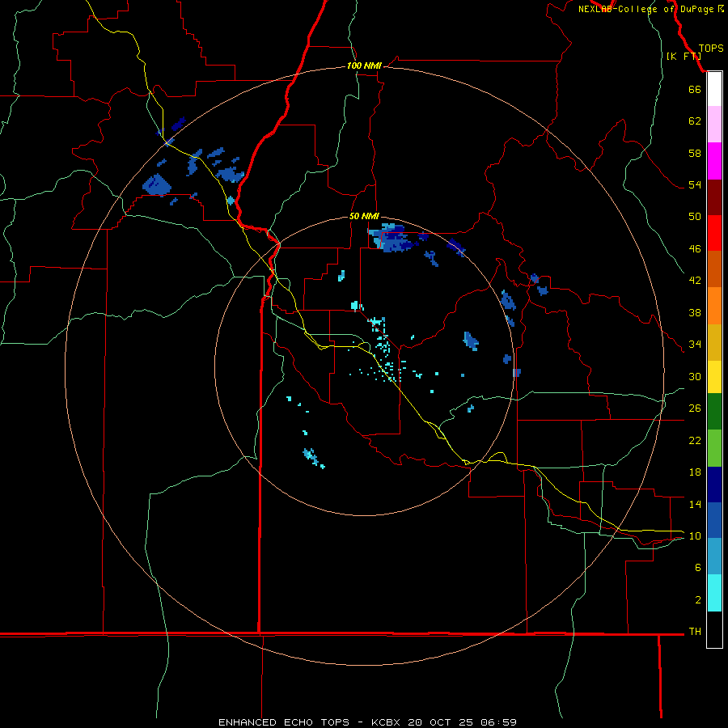This screenshot has width=728, height=728.
Task: Click the bright yellow legend swatch
Action: 714,377
